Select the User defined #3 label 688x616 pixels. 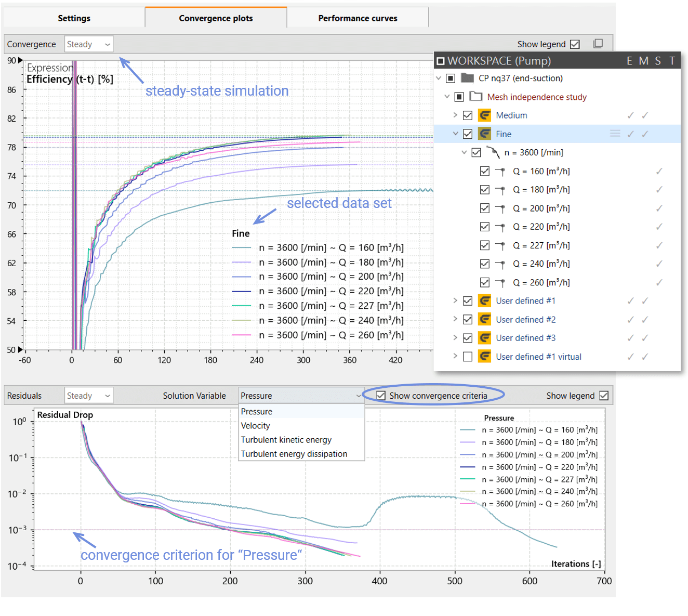[525, 338]
